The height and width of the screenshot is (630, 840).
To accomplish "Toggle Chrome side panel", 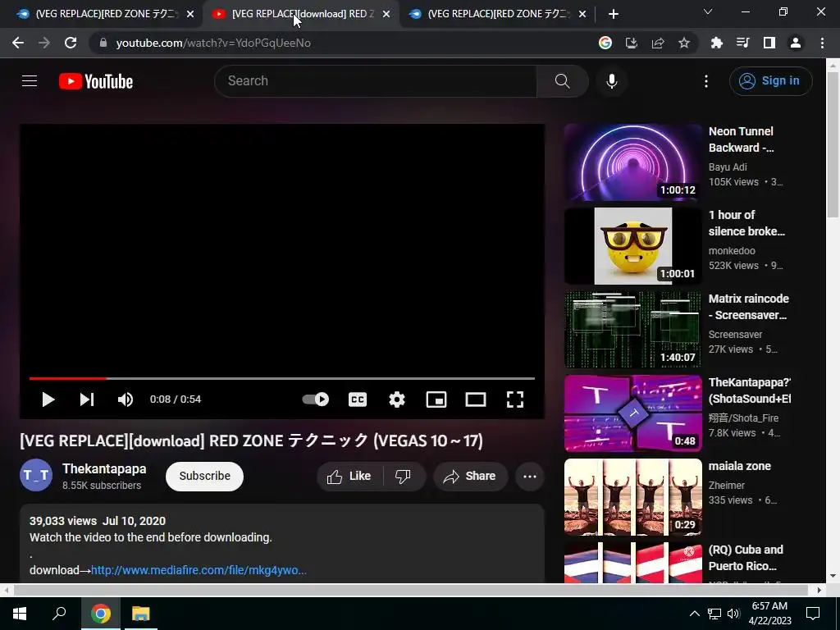I will 769,43.
